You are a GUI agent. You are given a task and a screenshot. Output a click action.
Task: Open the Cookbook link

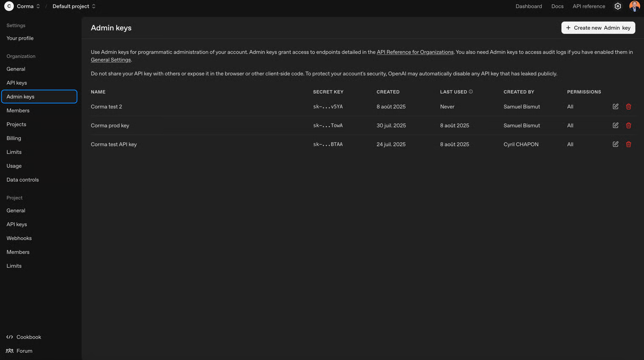click(28, 337)
